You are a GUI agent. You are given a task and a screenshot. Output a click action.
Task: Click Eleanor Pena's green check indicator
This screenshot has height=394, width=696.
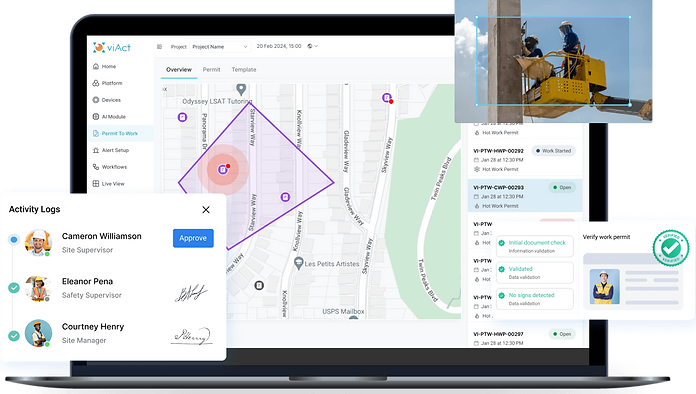click(14, 288)
